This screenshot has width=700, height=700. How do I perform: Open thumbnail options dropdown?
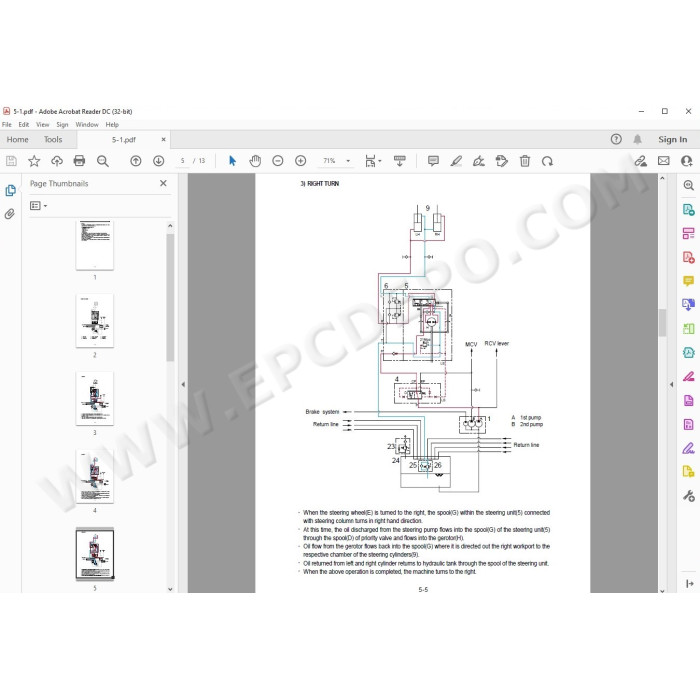[x=38, y=205]
